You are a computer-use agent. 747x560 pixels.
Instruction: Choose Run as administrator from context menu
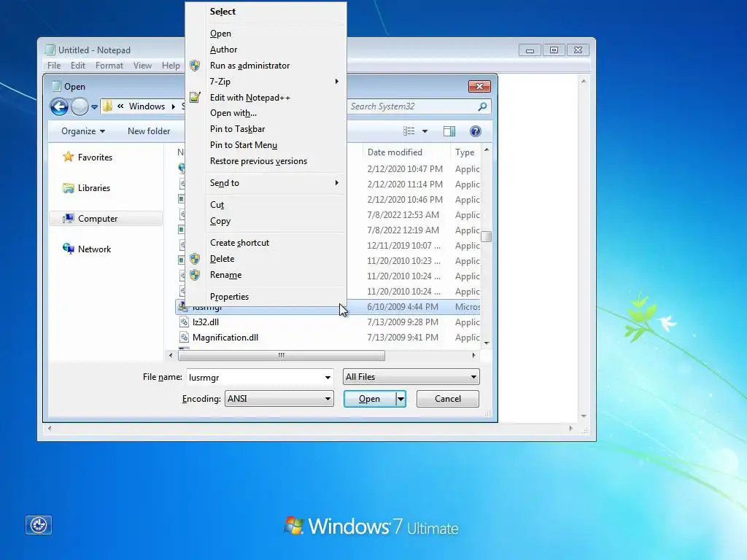click(x=249, y=65)
